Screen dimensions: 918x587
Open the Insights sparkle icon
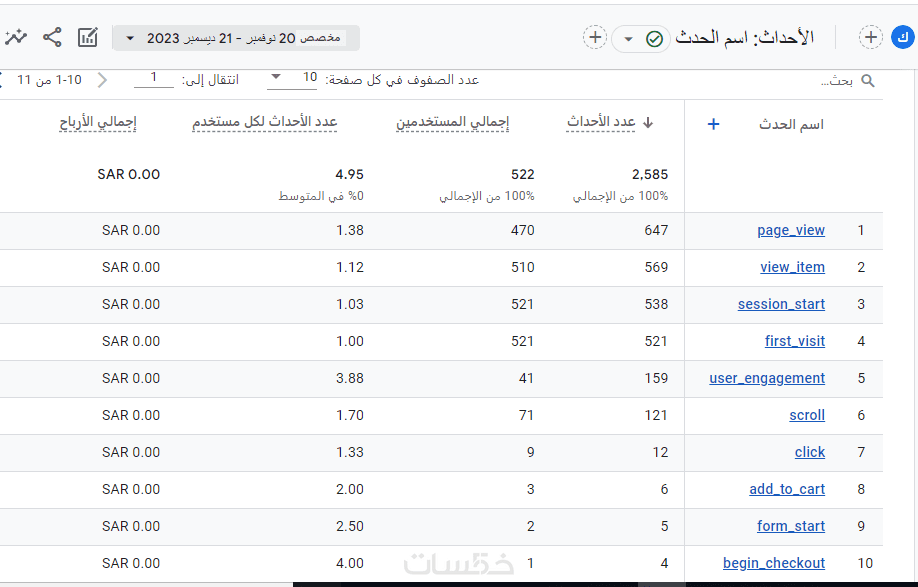click(x=16, y=37)
